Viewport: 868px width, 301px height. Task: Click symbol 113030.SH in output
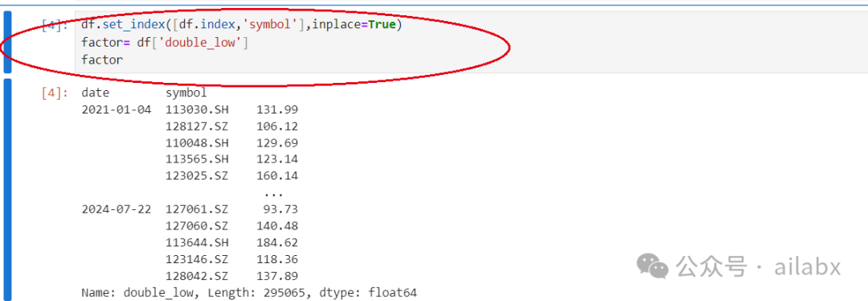[x=197, y=109]
